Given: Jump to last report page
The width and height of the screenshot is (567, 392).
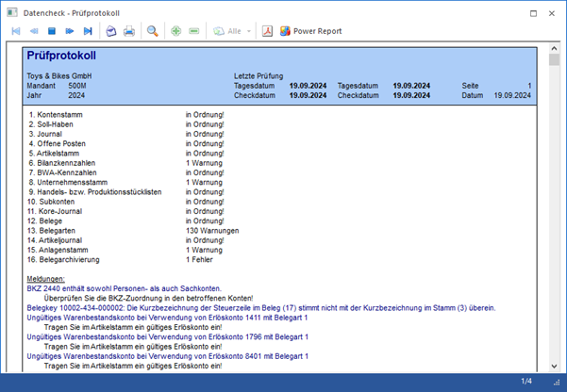Looking at the screenshot, I should click(x=88, y=31).
